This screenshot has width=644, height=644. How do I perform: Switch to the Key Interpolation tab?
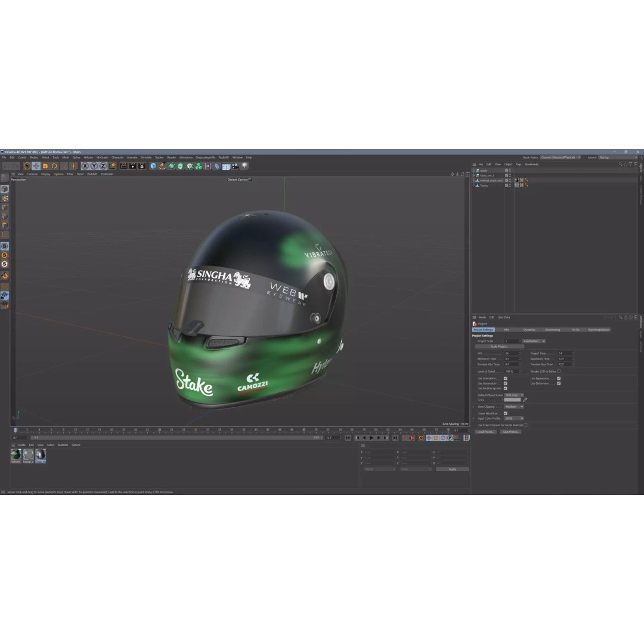click(599, 330)
